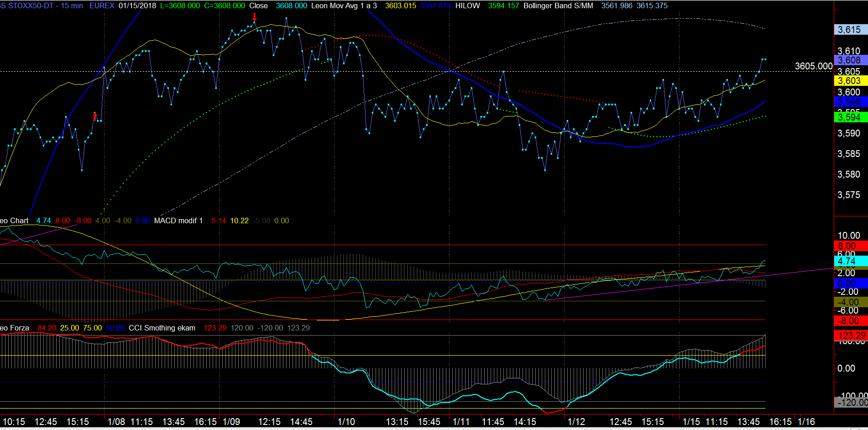Select the HILOW indicator label

468,5
